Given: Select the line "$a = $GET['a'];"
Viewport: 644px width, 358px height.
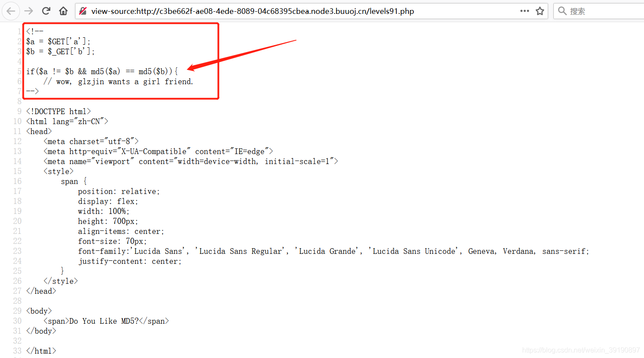Looking at the screenshot, I should [x=58, y=41].
